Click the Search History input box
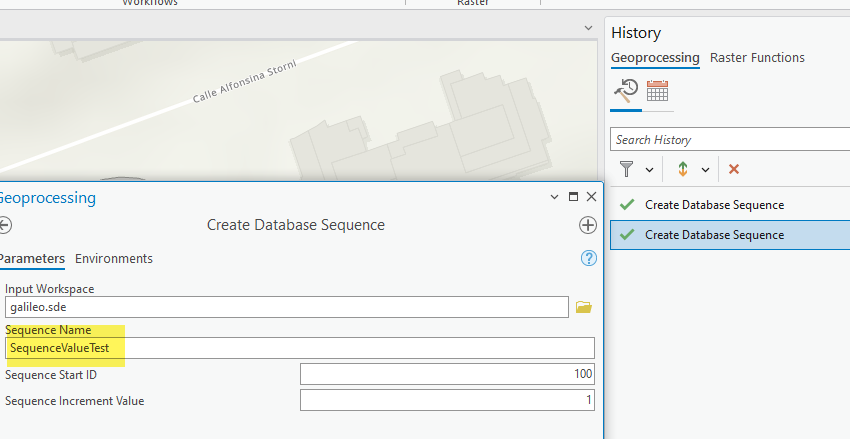 [728, 140]
